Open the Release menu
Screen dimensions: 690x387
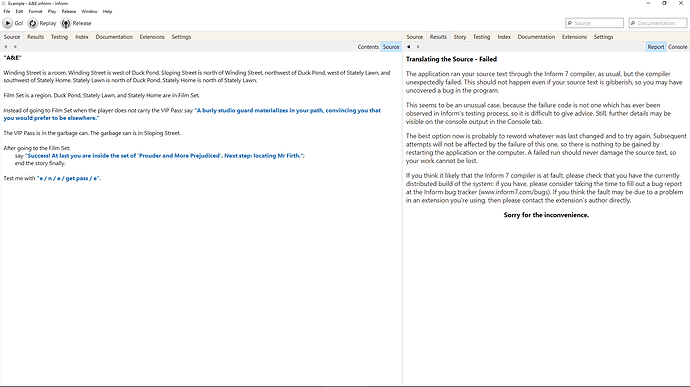pos(69,11)
